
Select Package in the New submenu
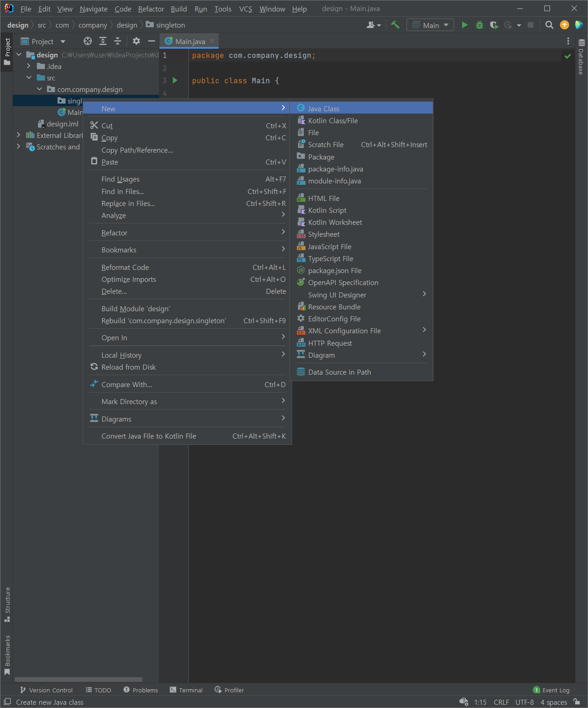point(362,157)
